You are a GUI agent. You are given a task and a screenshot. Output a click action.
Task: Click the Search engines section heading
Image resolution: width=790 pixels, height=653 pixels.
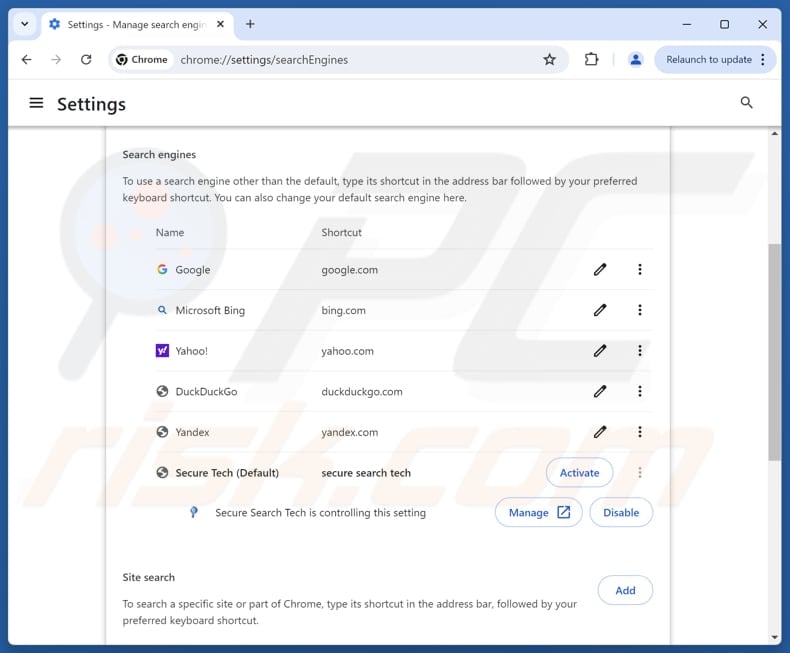pyautogui.click(x=159, y=155)
